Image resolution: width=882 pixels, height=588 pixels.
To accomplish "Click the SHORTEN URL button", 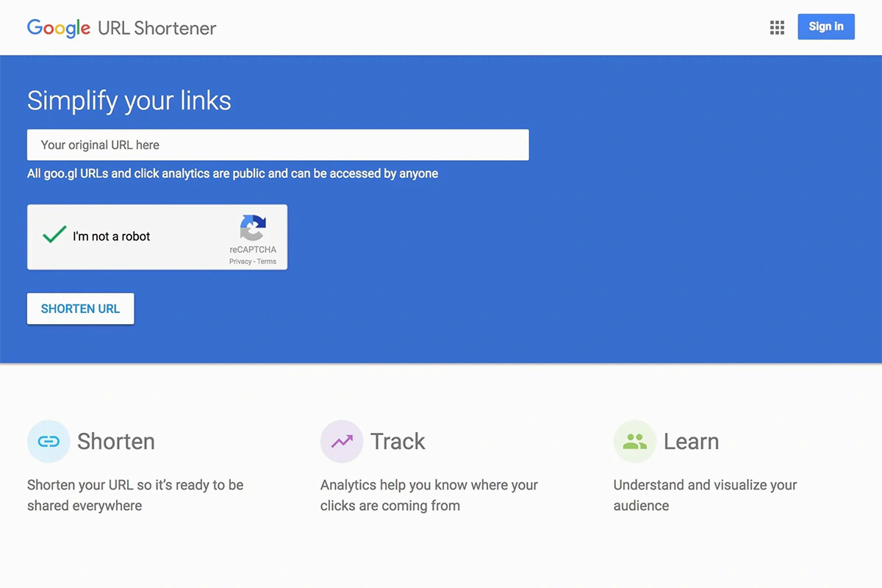I will (81, 309).
